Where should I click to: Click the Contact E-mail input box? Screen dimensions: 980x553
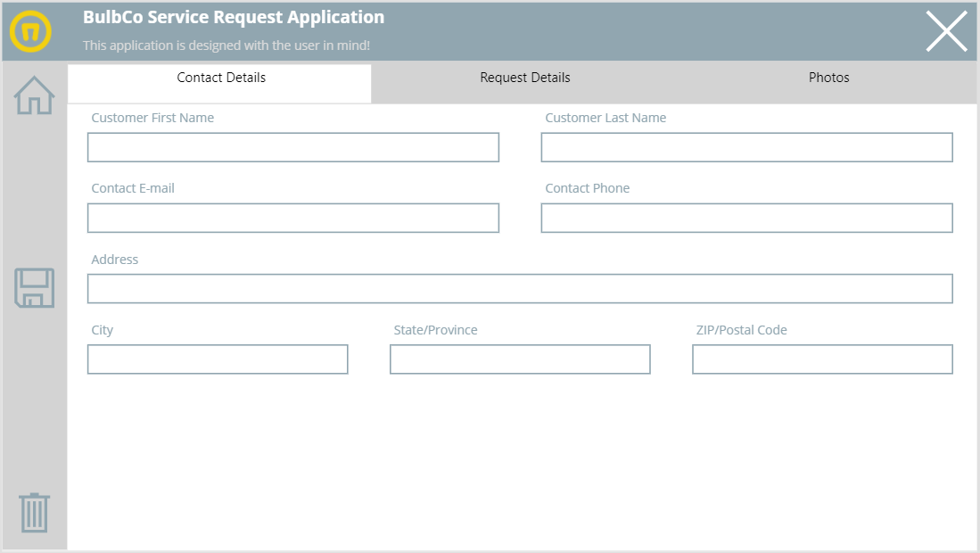(x=292, y=218)
